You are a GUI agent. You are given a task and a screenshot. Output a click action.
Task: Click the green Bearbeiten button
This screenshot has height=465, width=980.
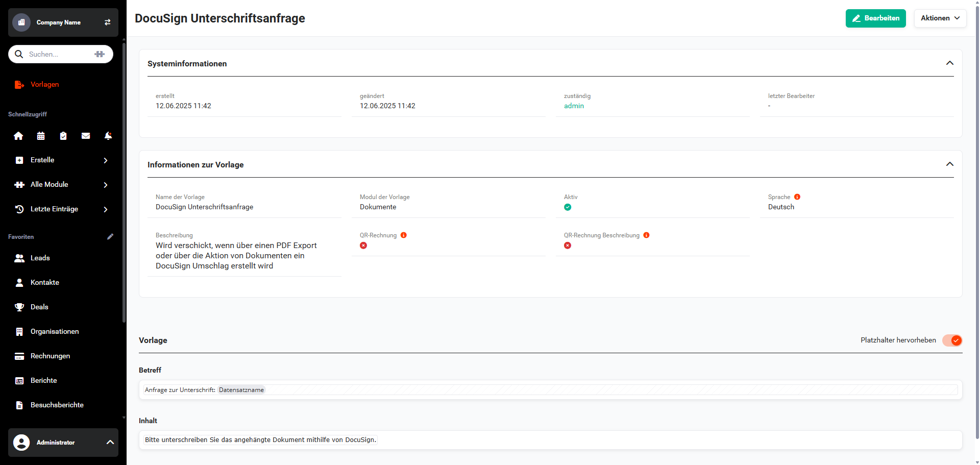pos(875,18)
